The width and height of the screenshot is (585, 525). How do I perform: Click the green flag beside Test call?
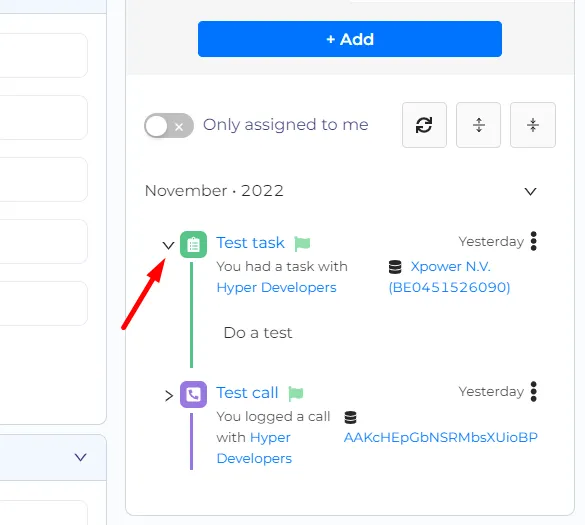tap(296, 394)
